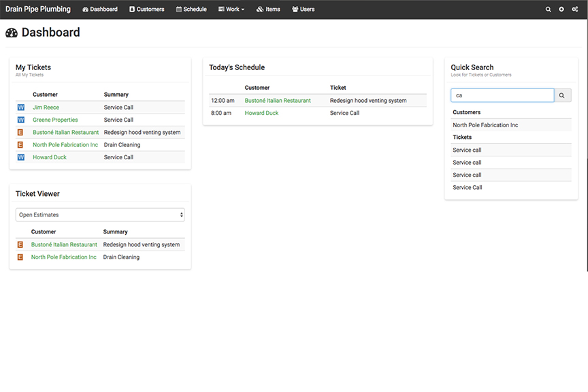588x392 pixels.
Task: Click the E icon beside Bustoné in My Tickets
Action: pyautogui.click(x=20, y=133)
